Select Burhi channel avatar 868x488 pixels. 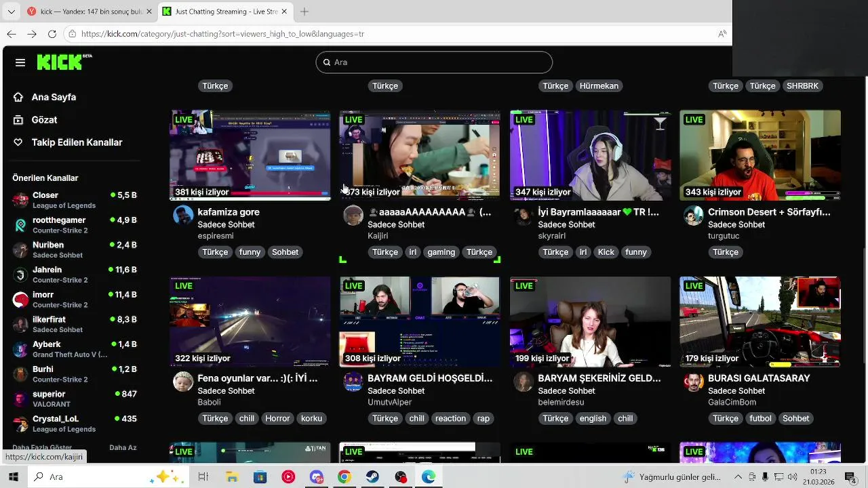tap(21, 374)
